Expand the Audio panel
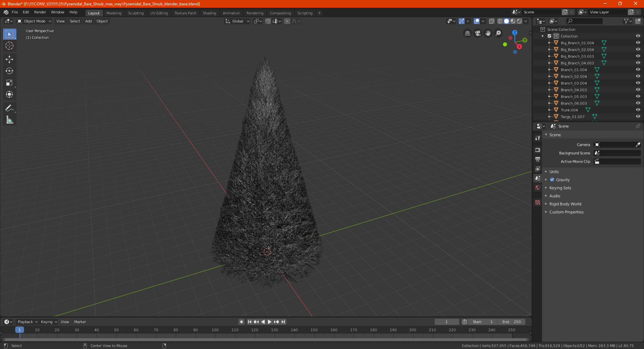The image size is (644, 349). pos(554,196)
